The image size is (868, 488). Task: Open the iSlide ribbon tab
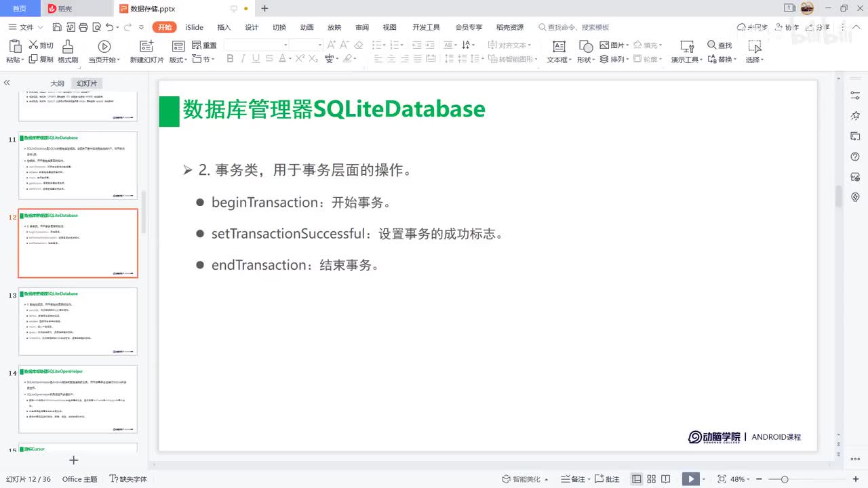pos(195,27)
